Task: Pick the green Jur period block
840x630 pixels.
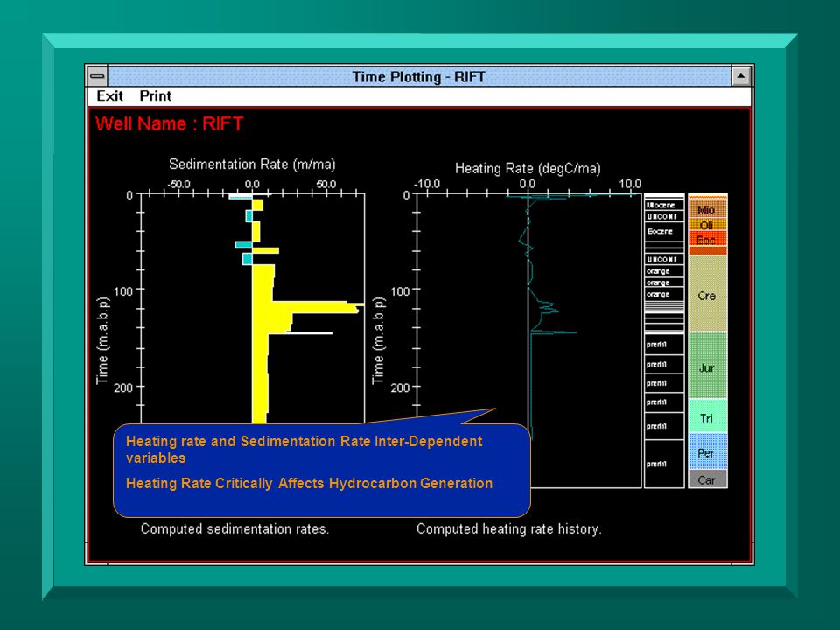Action: click(x=707, y=367)
